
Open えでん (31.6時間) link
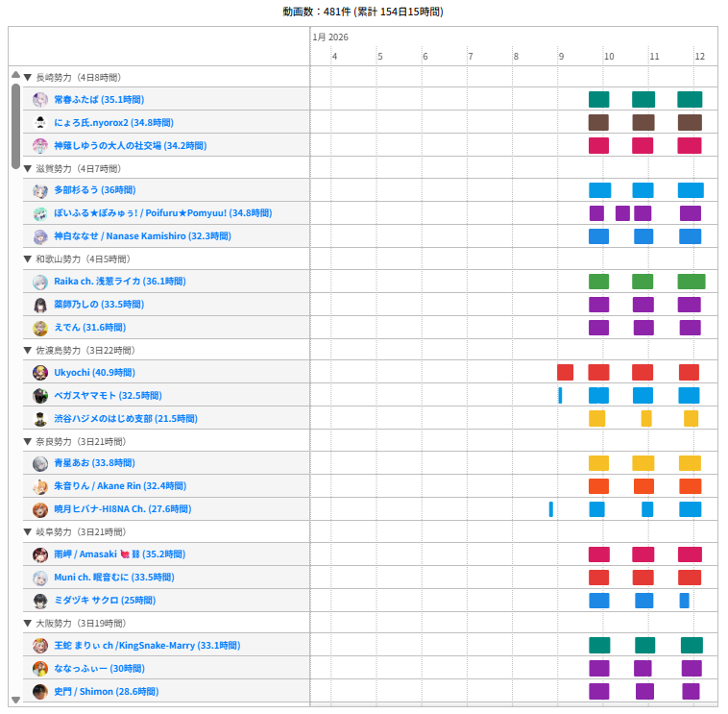[90, 327]
